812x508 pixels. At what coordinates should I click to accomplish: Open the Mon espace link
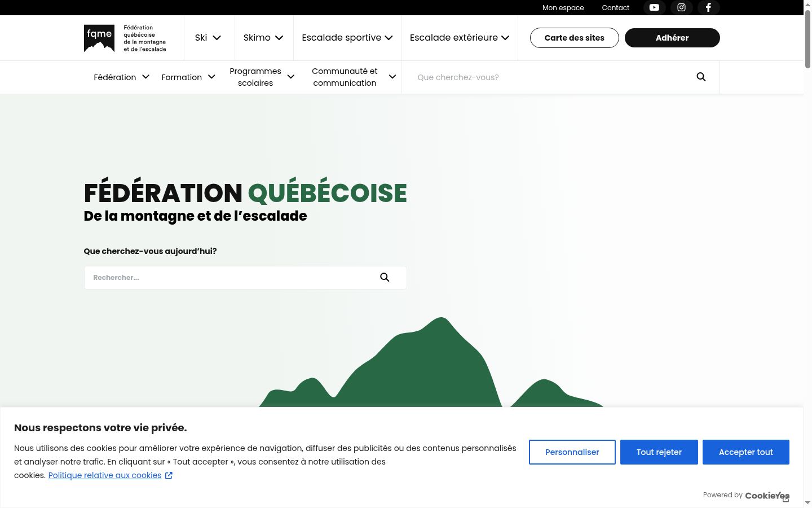563,8
